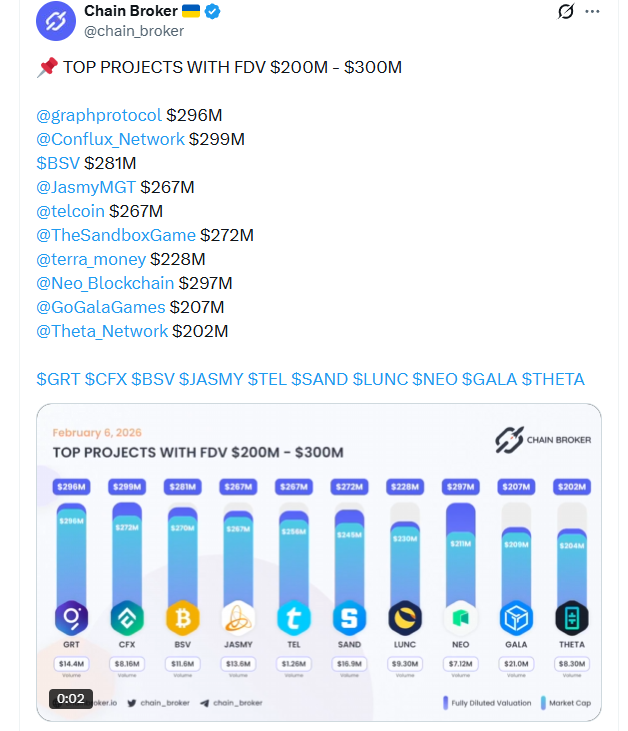Open the @terra_money mention link
Image resolution: width=628 pixels, height=731 pixels.
click(x=91, y=259)
